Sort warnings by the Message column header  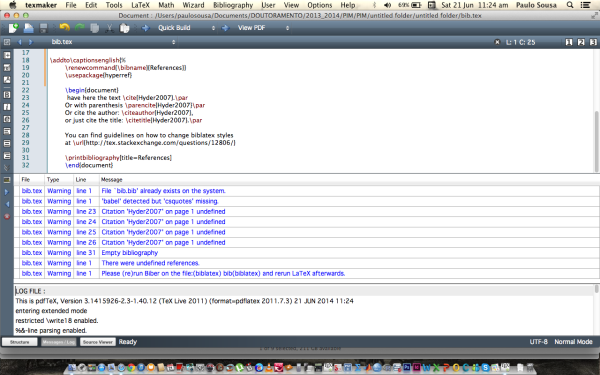pyautogui.click(x=349, y=179)
